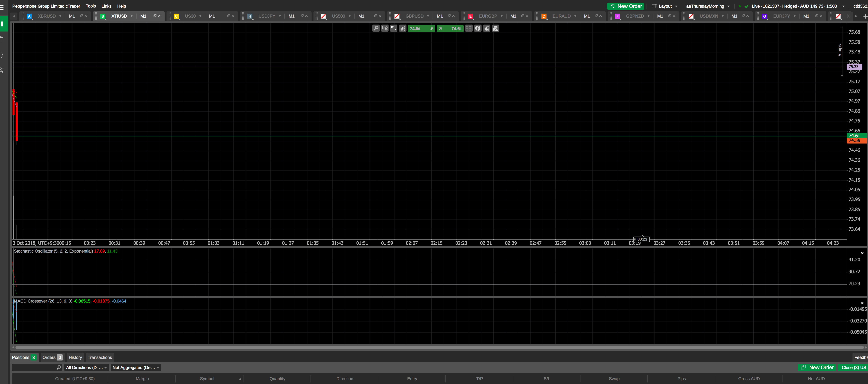Expand the EURAUD symbol dropdown
This screenshot has width=868, height=384.
575,16
